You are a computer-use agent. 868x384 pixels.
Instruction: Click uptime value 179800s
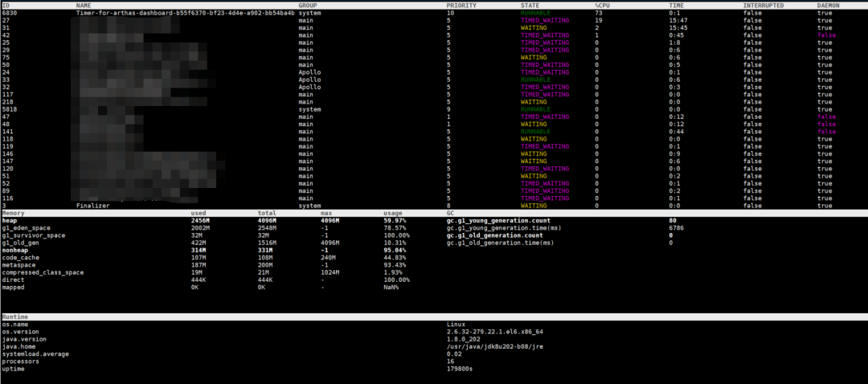pyautogui.click(x=460, y=369)
